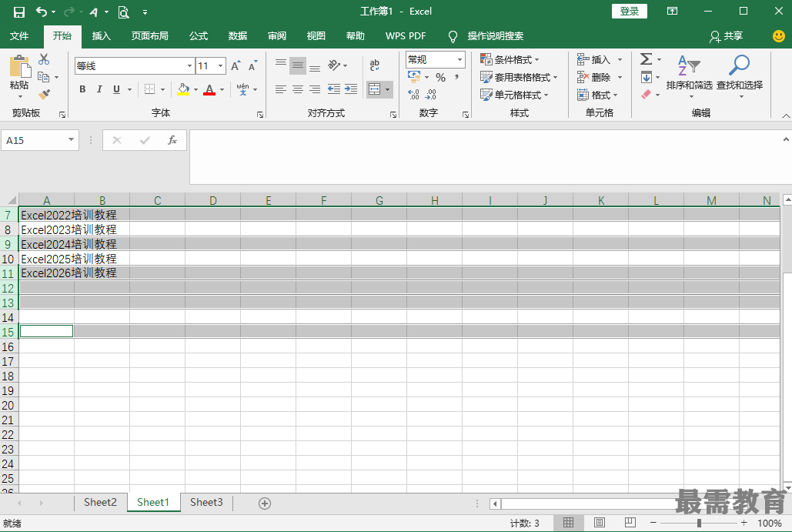Click the insert function fx button
Screen dimensions: 792x532
coord(172,140)
